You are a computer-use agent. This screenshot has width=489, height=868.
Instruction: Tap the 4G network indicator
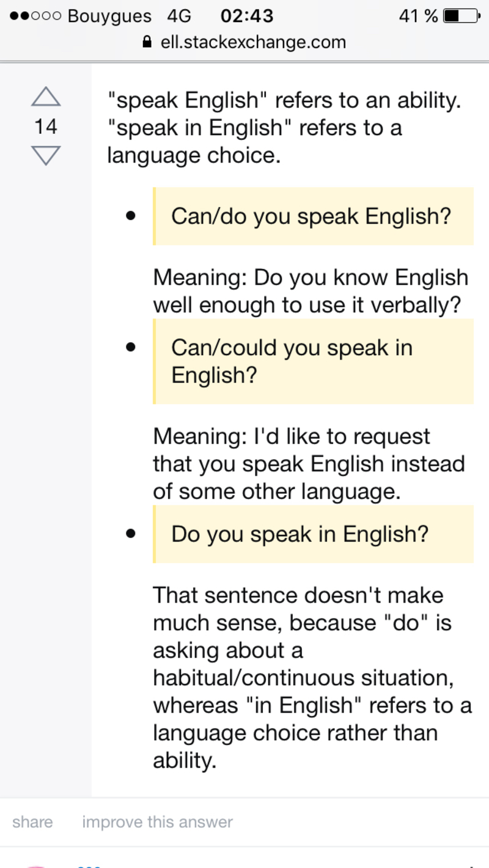179,16
